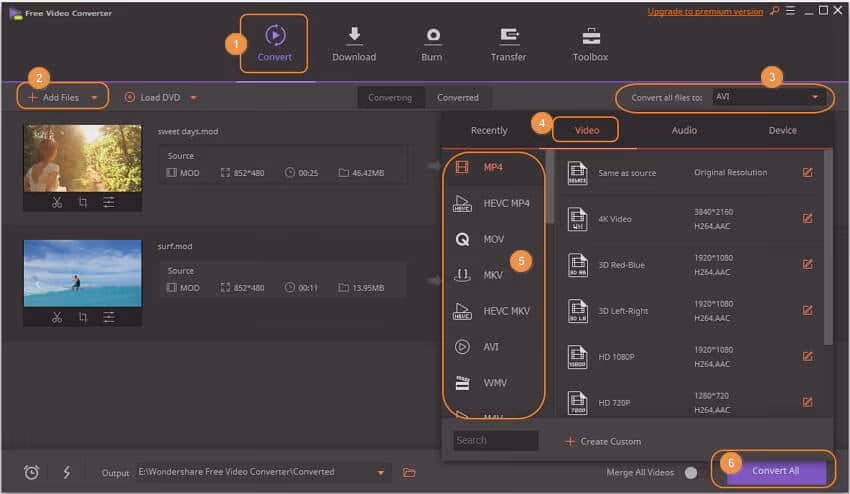Open the Convert all files to dropdown
850x494 pixels.
click(x=769, y=97)
